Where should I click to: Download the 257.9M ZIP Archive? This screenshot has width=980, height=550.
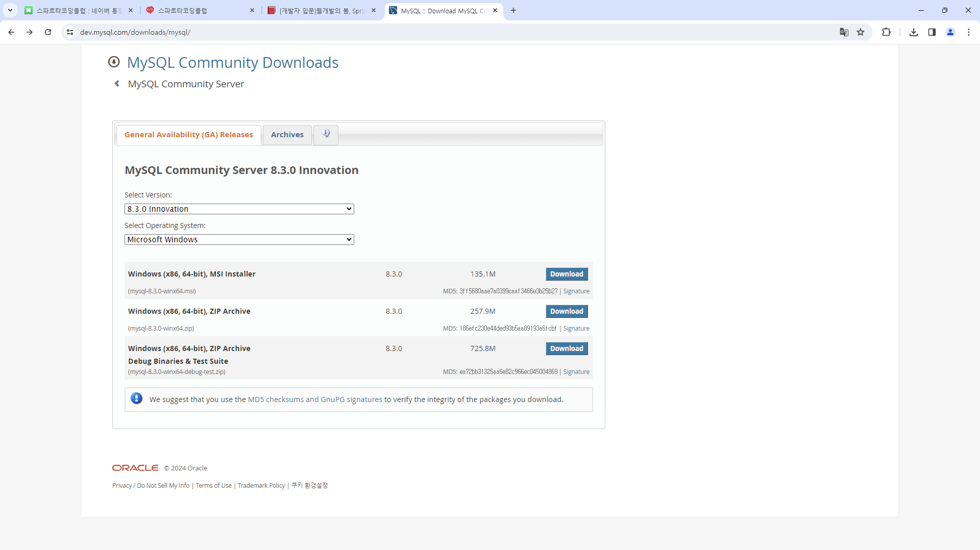(x=567, y=311)
